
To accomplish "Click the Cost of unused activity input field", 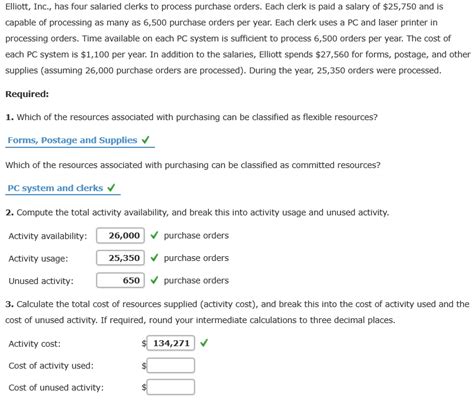I will (x=171, y=387).
